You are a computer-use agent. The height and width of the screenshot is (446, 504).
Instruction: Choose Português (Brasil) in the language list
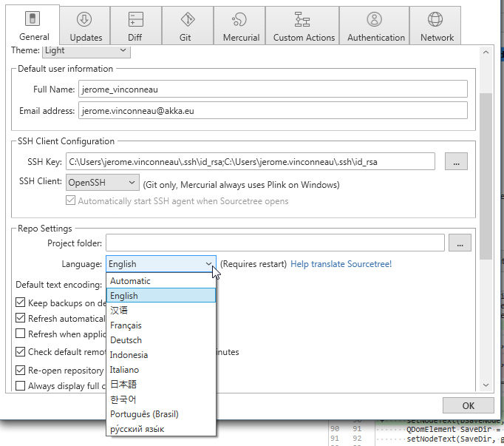(160, 414)
